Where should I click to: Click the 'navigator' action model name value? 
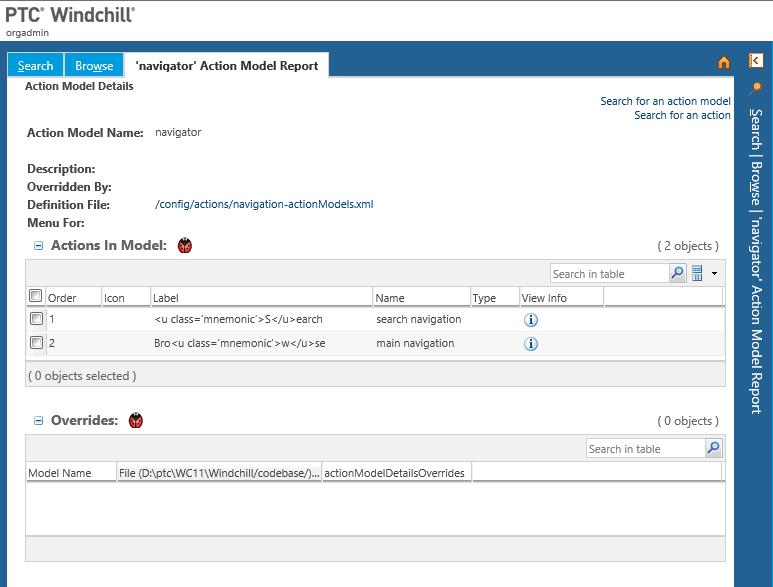click(178, 132)
